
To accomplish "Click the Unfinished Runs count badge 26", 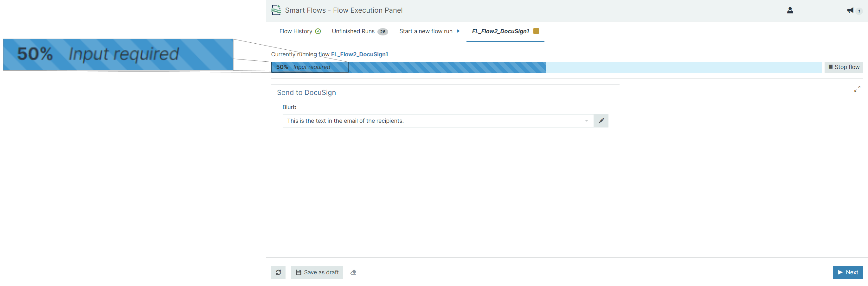I will (x=383, y=32).
